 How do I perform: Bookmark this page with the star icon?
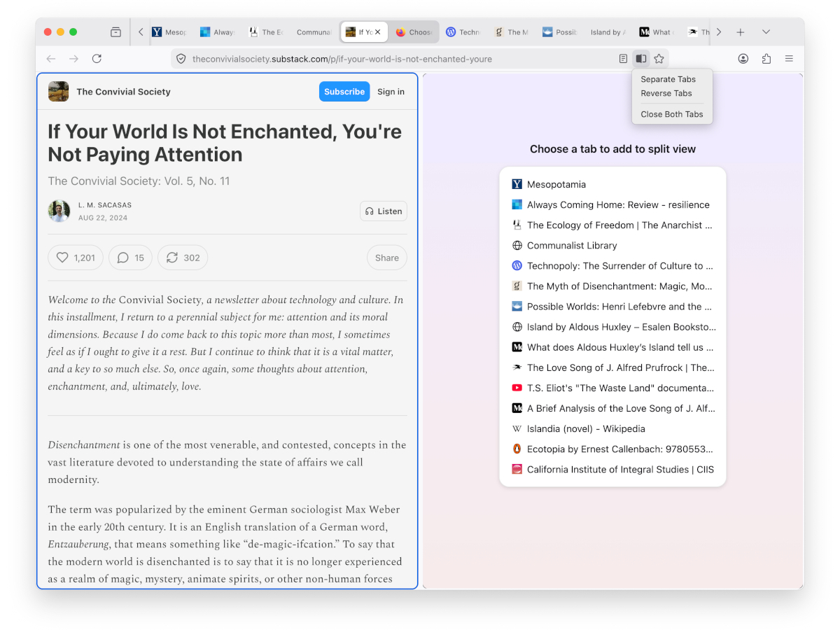point(659,59)
